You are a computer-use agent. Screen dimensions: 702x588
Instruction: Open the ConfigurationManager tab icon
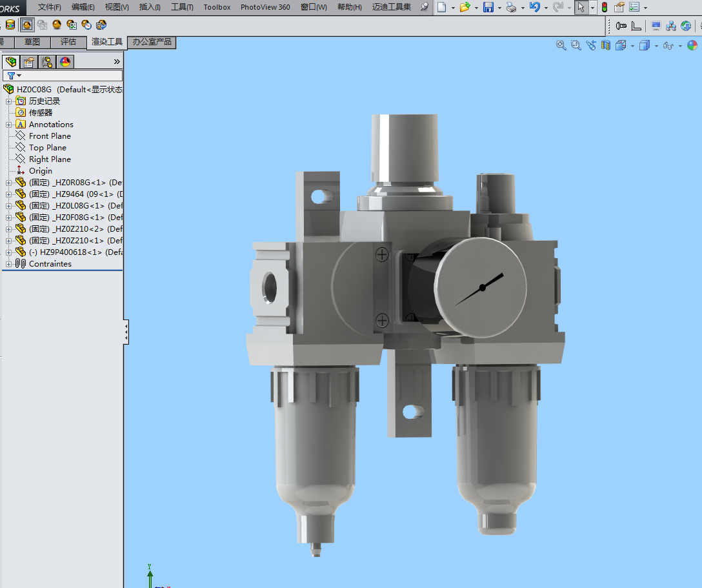pos(46,62)
